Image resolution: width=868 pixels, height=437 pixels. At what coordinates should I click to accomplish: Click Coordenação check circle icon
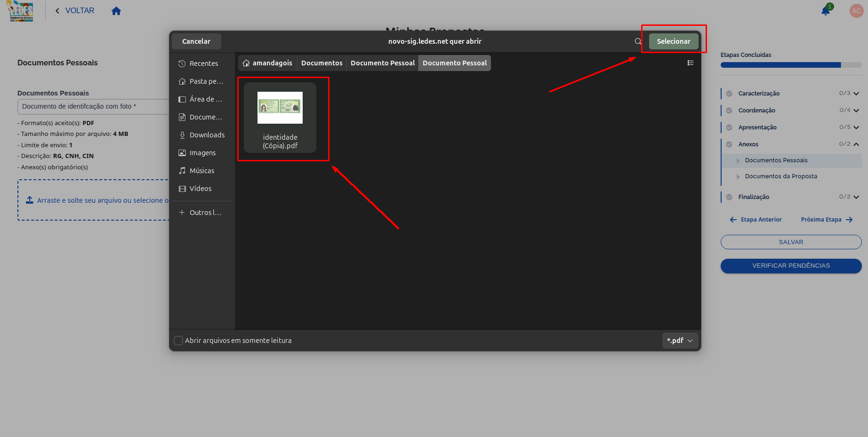[729, 111]
